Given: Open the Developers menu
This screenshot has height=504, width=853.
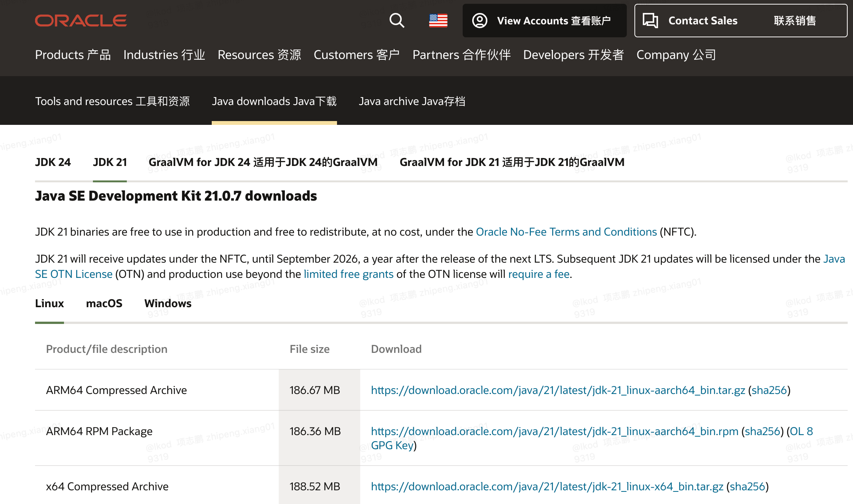Looking at the screenshot, I should tap(574, 55).
